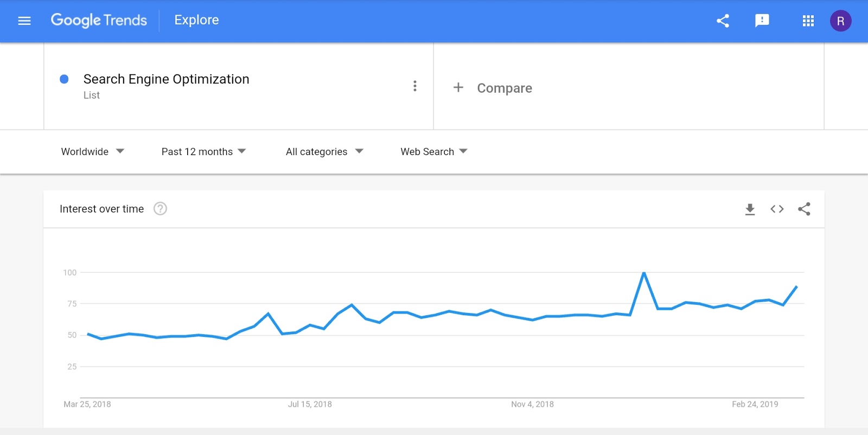Expand the All categories dropdown
This screenshot has width=868, height=435.
[x=324, y=152]
